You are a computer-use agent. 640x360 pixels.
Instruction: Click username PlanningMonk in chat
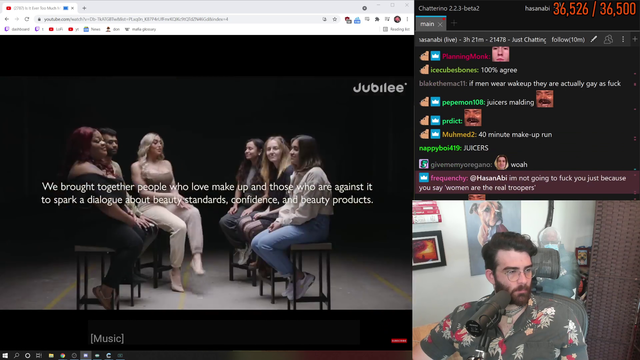click(466, 56)
